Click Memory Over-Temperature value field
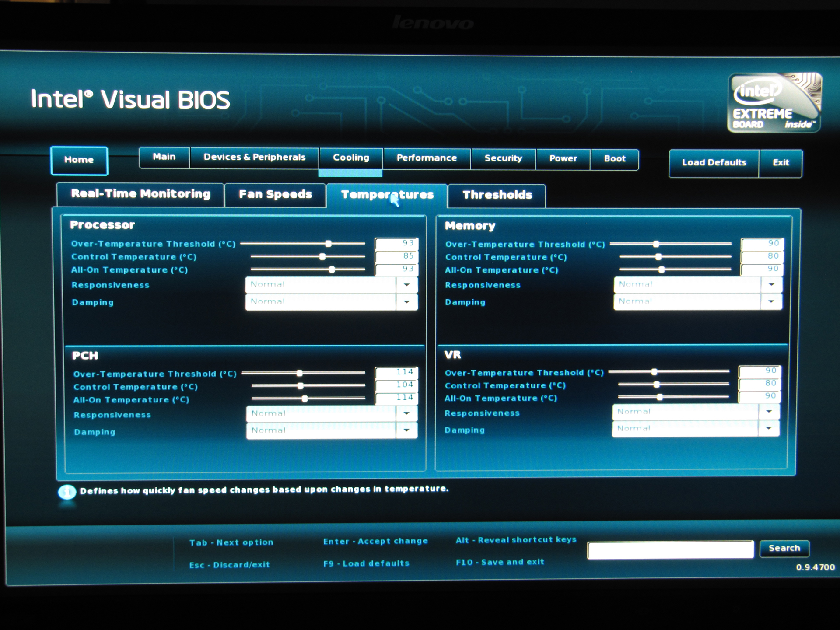 [762, 244]
